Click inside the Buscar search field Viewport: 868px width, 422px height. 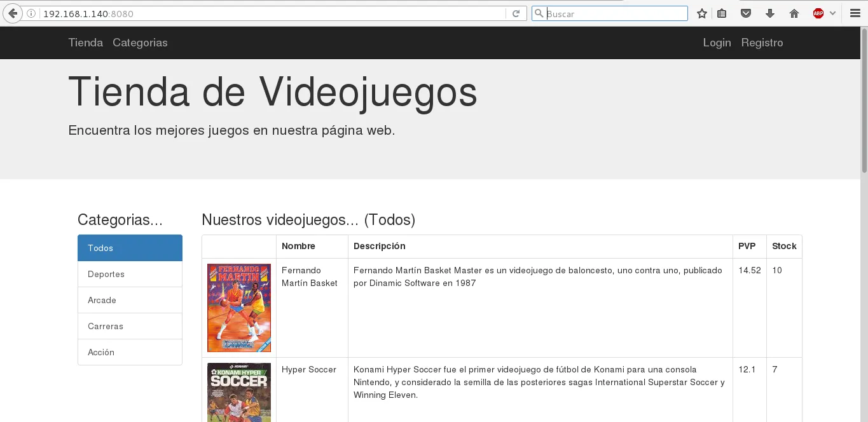point(614,13)
